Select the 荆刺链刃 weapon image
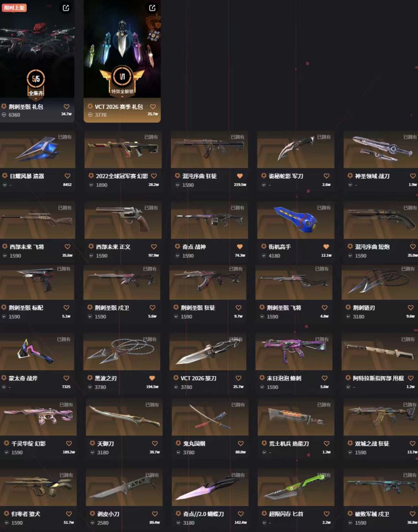The image size is (418, 532). coord(380,281)
